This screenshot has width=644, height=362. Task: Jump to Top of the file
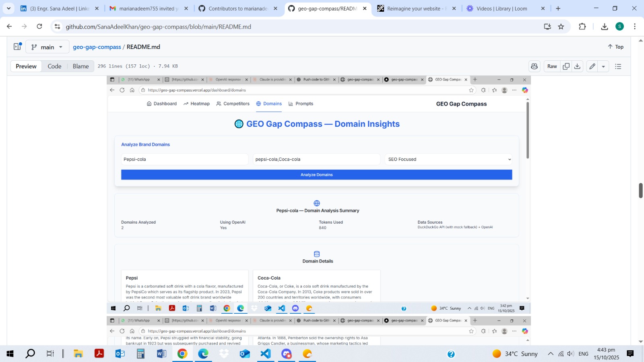tap(615, 47)
